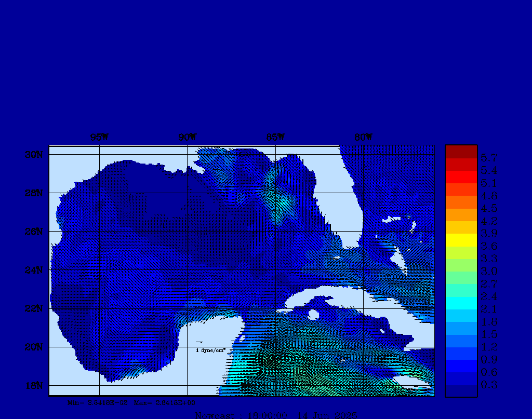Click the 26N latitude label

[x=33, y=232]
